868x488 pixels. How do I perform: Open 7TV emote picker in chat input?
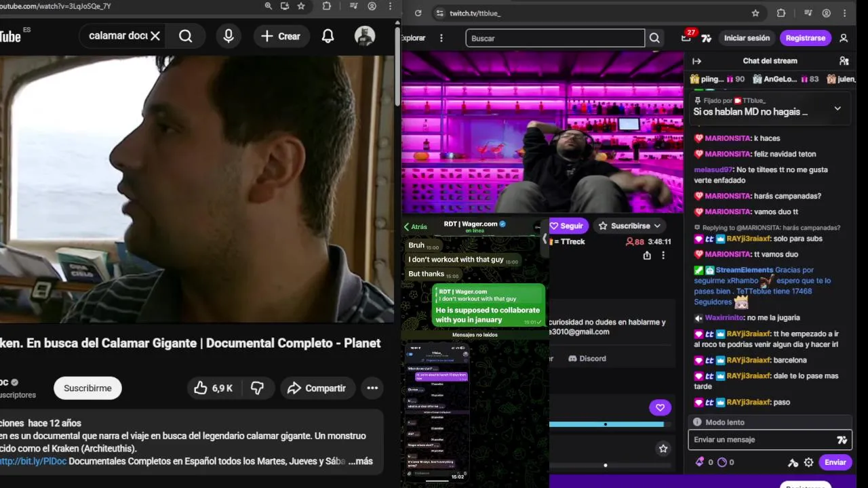[x=842, y=440]
